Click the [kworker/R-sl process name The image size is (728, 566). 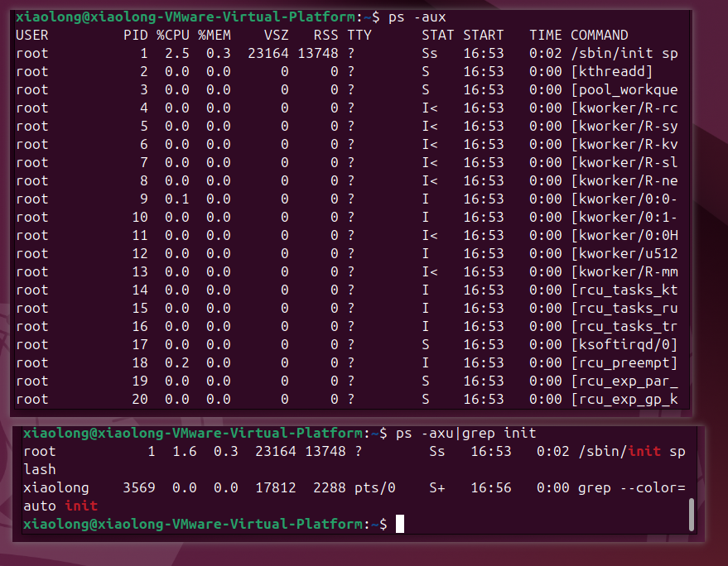pos(624,162)
